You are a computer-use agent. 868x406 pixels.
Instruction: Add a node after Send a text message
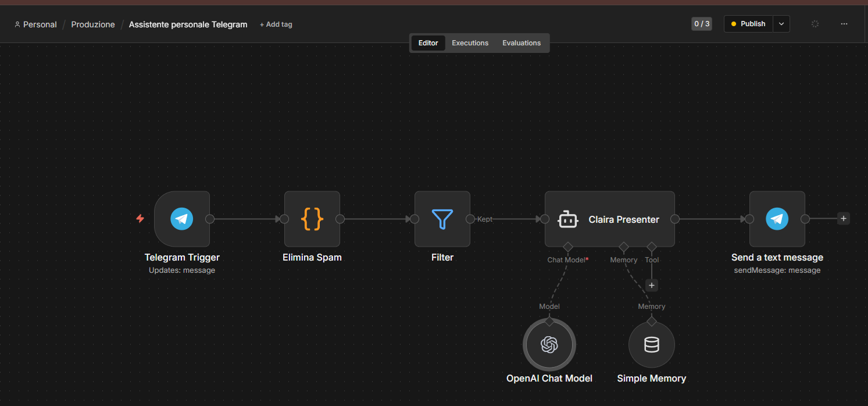844,219
